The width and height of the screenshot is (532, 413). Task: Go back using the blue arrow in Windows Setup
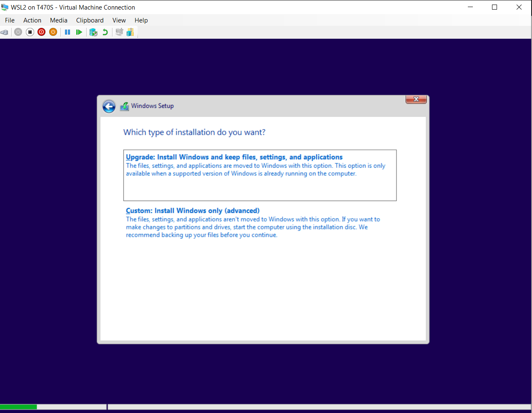click(109, 107)
